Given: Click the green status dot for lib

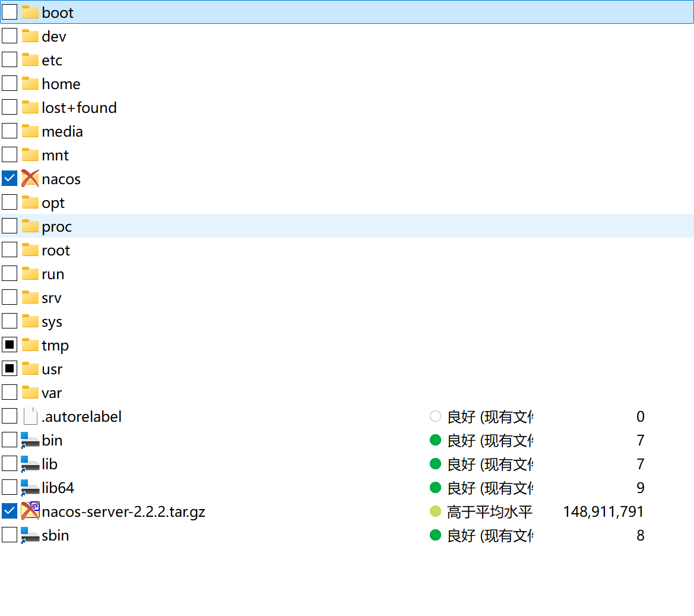Looking at the screenshot, I should (x=435, y=464).
